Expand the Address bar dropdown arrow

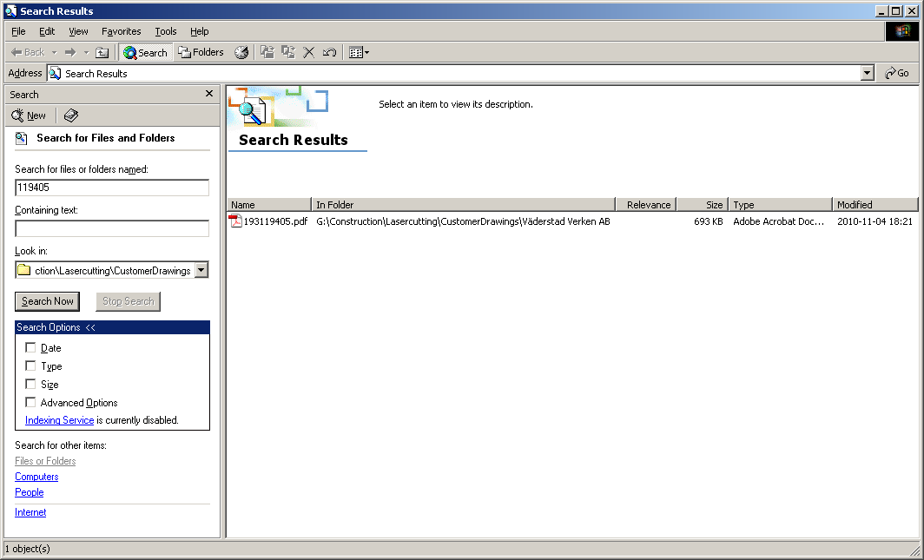tap(868, 74)
